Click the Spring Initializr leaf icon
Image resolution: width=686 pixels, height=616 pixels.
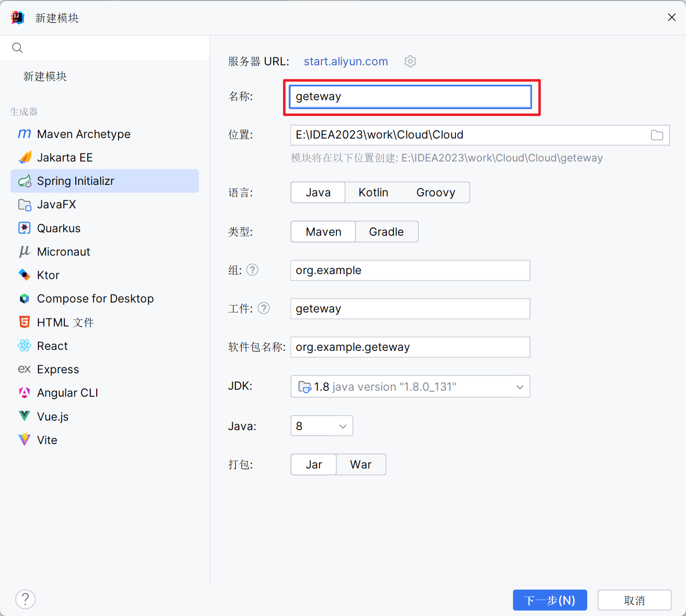24,181
